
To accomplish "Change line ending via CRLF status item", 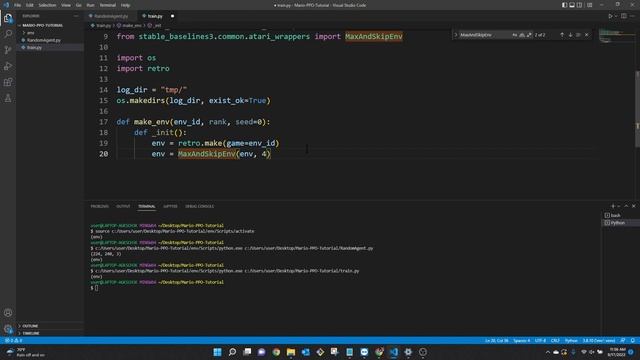I will click(x=555, y=340).
